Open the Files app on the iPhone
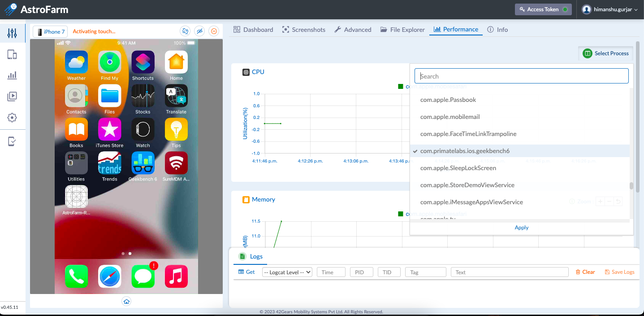 (109, 96)
